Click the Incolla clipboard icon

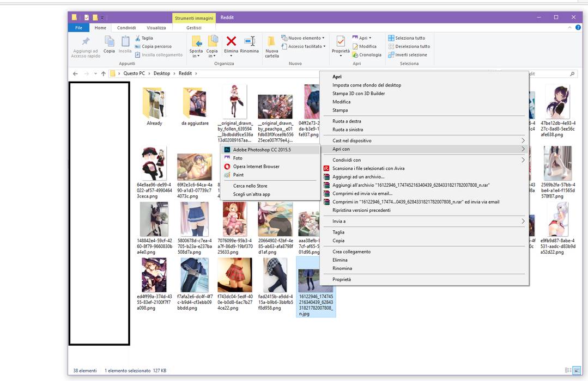[125, 44]
